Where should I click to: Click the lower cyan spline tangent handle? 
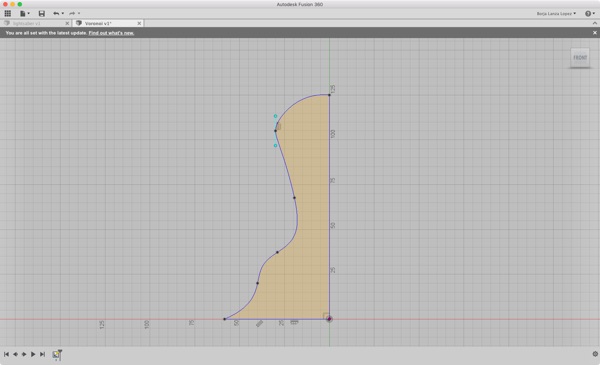pyautogui.click(x=276, y=145)
